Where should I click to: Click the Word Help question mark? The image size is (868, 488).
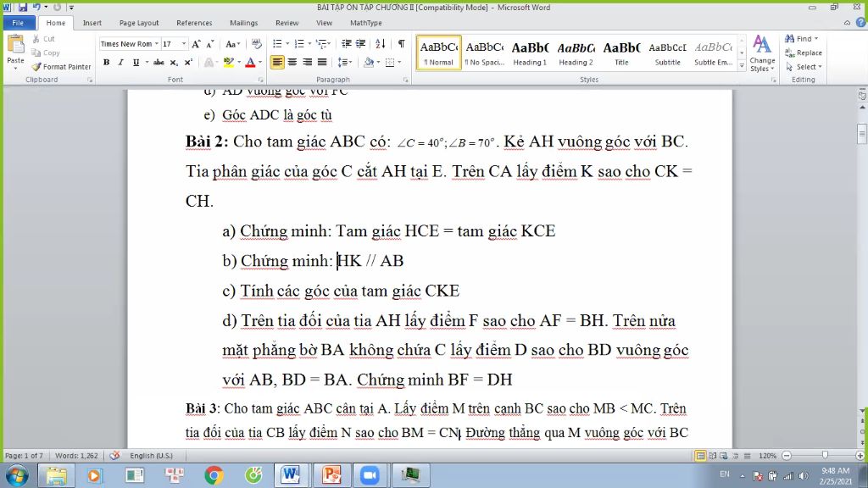860,23
